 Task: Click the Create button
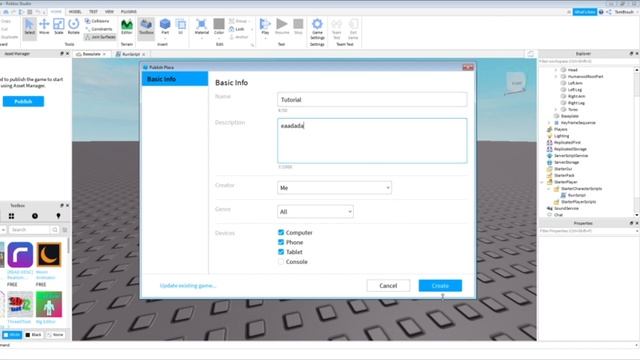coord(440,286)
